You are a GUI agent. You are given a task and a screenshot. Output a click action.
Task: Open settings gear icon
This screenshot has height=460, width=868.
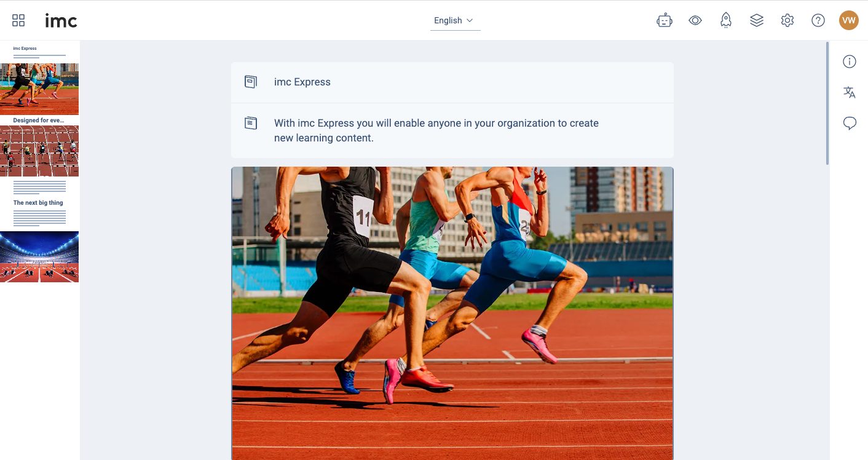pyautogui.click(x=787, y=20)
